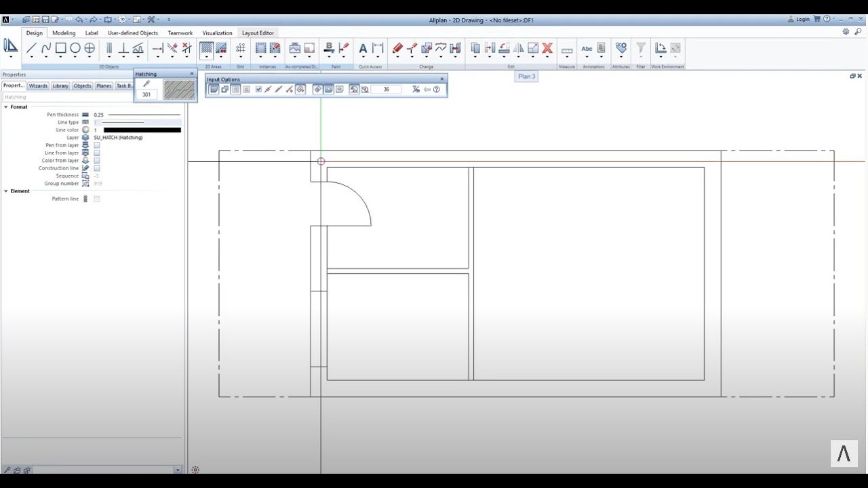Open the Grid tool

(241, 48)
